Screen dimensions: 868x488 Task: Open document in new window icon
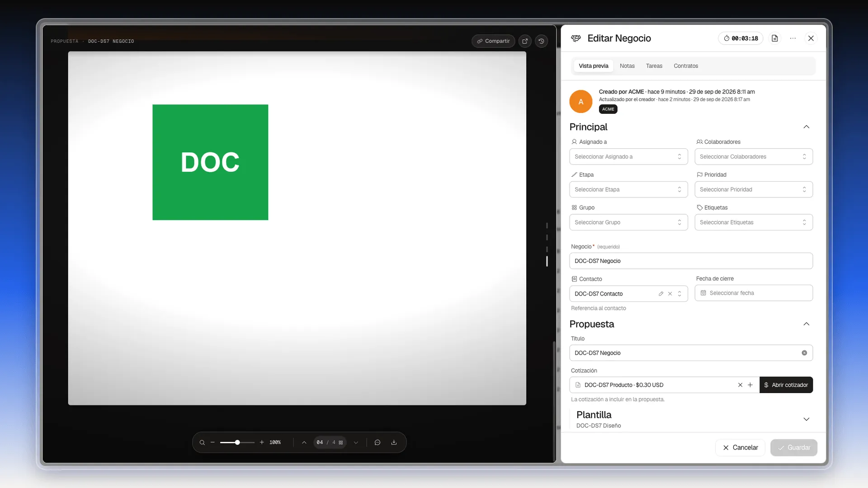[525, 41]
